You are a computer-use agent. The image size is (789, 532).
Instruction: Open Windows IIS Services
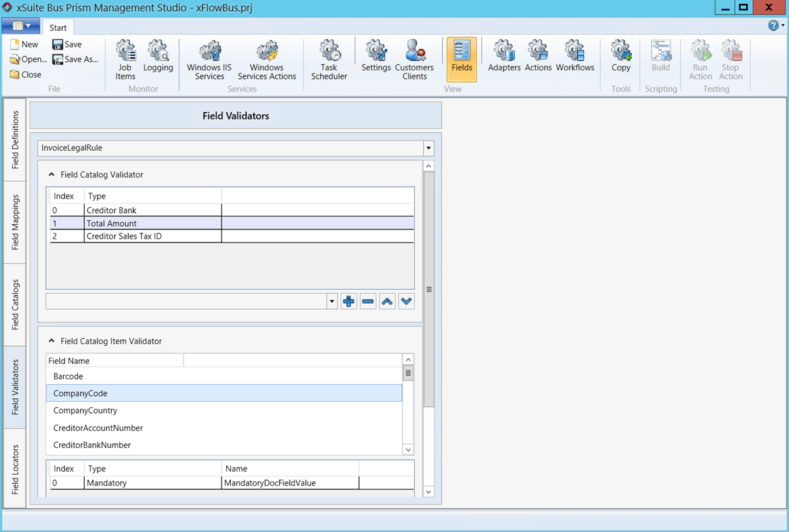[209, 59]
